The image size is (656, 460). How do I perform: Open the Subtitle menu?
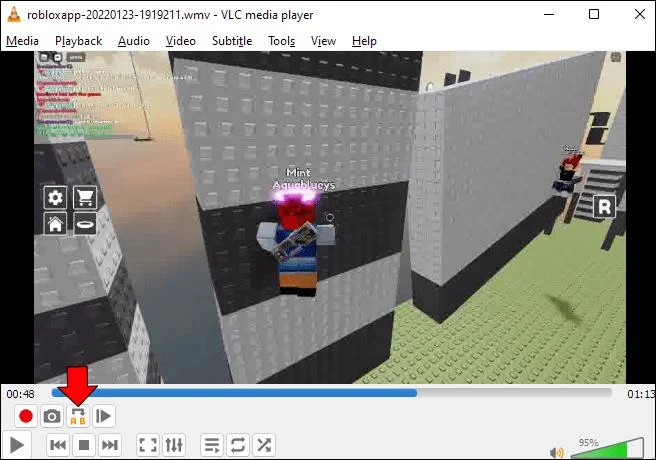(232, 41)
